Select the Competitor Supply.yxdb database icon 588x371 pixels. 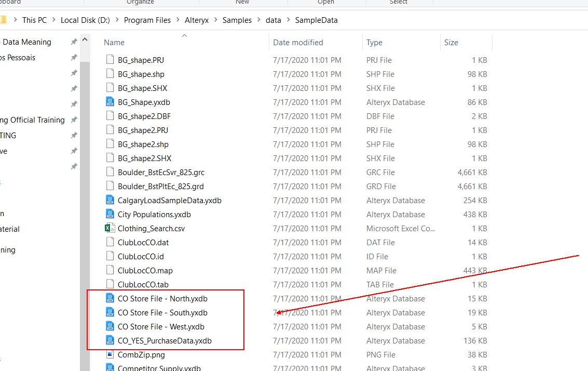point(109,367)
